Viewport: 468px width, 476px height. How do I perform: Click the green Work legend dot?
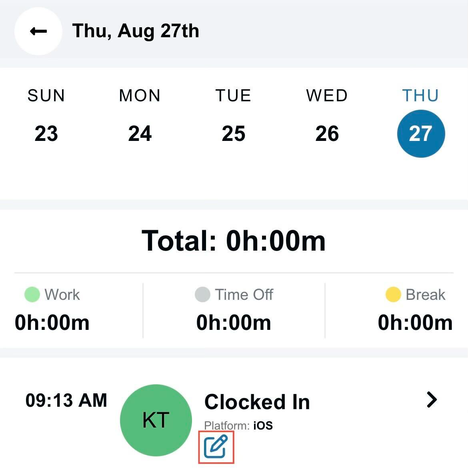(32, 295)
